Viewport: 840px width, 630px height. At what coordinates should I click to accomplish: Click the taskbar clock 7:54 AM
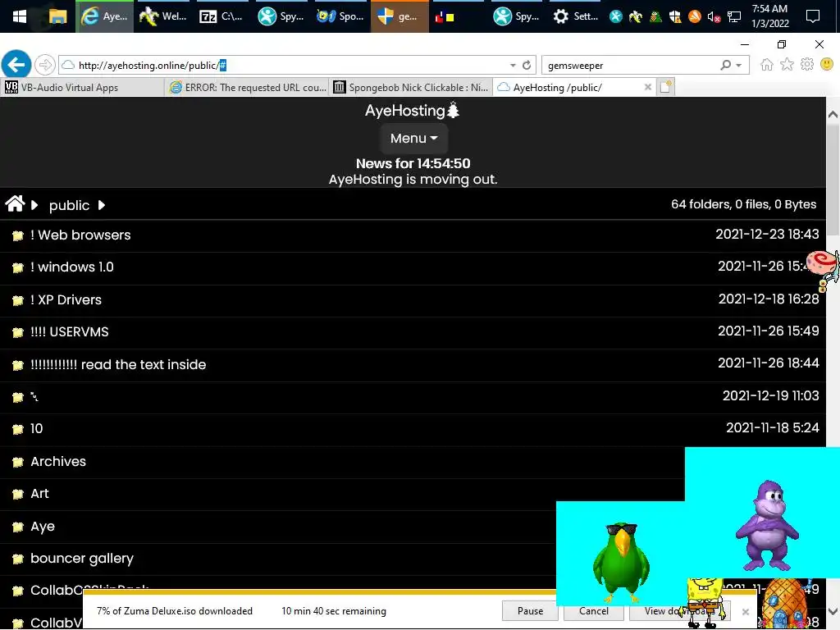[x=769, y=16]
